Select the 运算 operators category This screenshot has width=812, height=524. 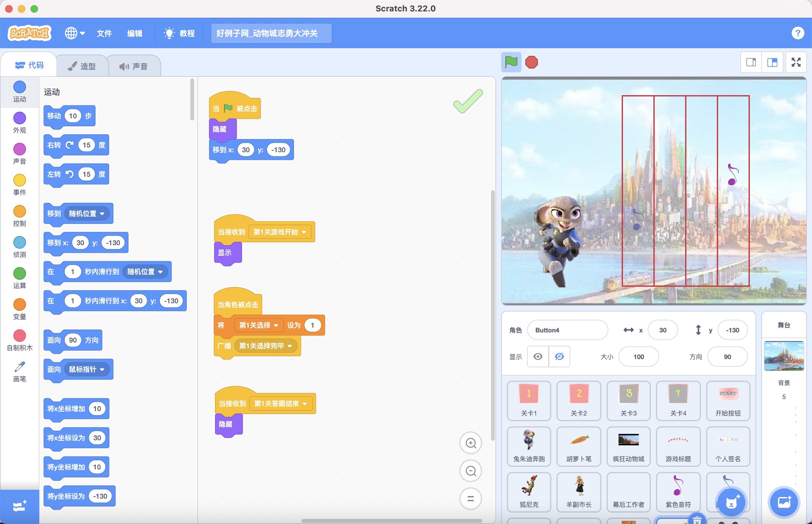[19, 278]
